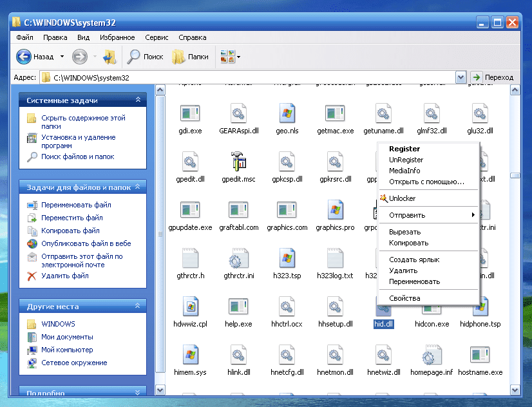Viewport: 532px width, 407px height.
Task: Open Сетевое окружение link
Action: pos(74,363)
